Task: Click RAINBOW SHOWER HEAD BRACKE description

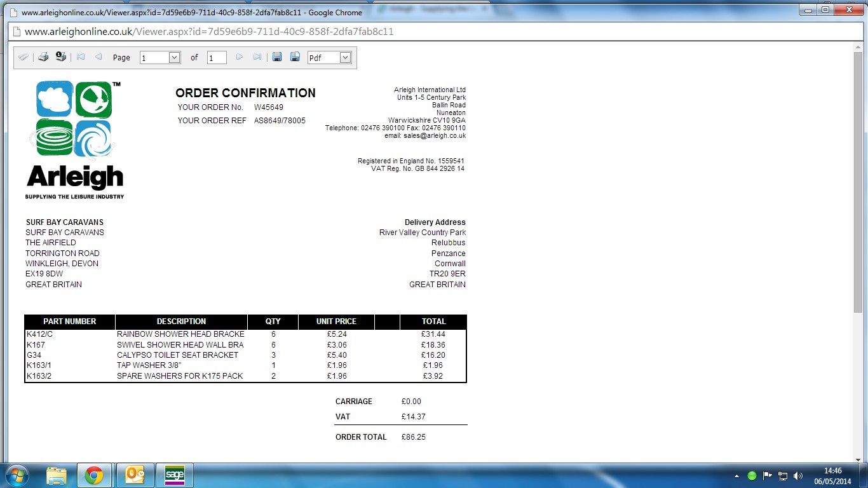Action: (180, 334)
